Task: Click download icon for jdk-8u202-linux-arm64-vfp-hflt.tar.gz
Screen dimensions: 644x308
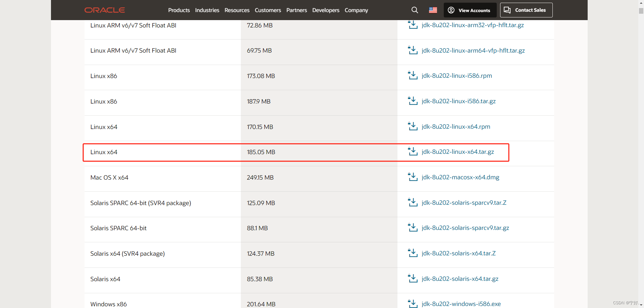Action: (x=413, y=50)
